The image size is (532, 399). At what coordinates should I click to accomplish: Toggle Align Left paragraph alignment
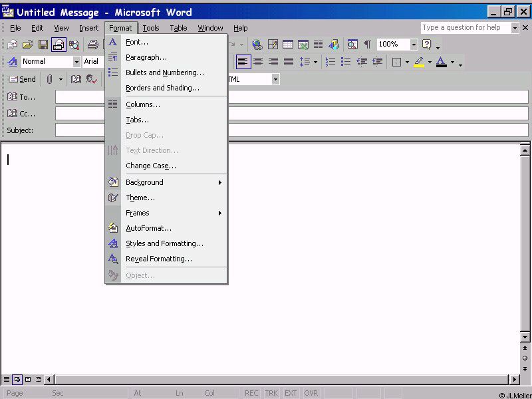coord(243,62)
